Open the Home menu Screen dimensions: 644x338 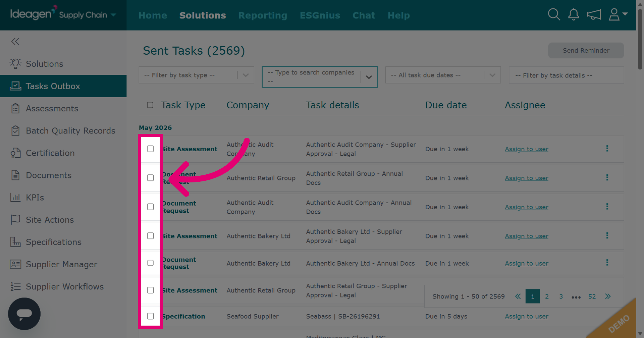pyautogui.click(x=153, y=15)
